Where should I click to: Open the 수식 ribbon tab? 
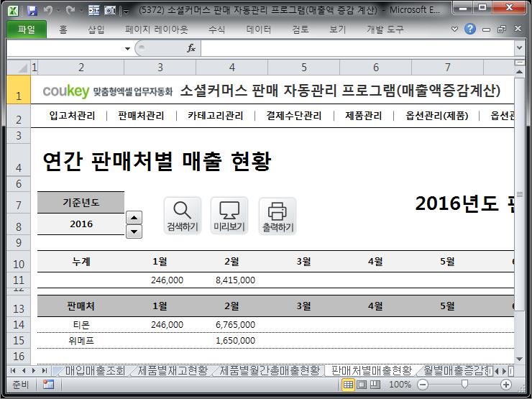pos(217,29)
